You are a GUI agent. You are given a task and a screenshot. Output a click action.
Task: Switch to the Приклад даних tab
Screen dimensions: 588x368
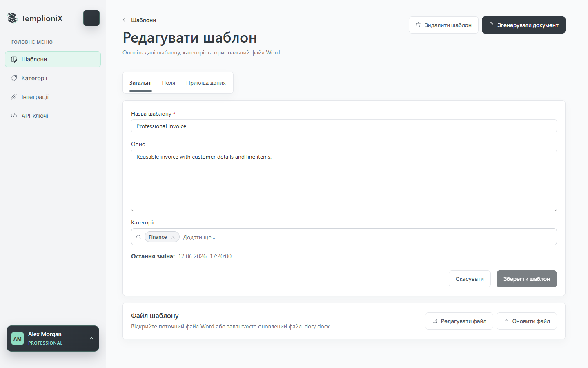click(206, 83)
